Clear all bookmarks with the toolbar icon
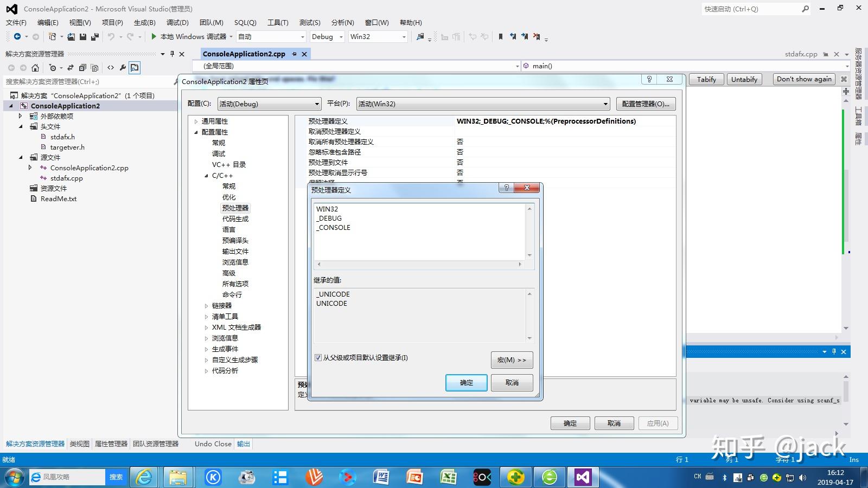 click(537, 37)
